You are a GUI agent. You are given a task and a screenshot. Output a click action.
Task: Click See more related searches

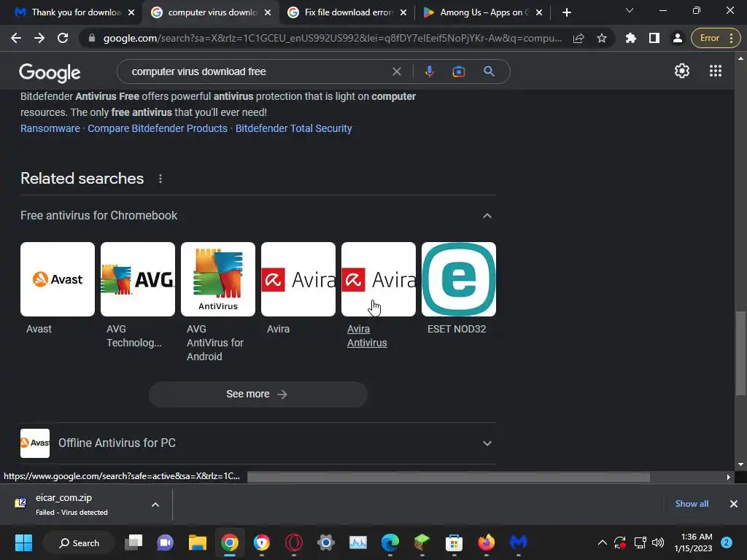pyautogui.click(x=258, y=394)
